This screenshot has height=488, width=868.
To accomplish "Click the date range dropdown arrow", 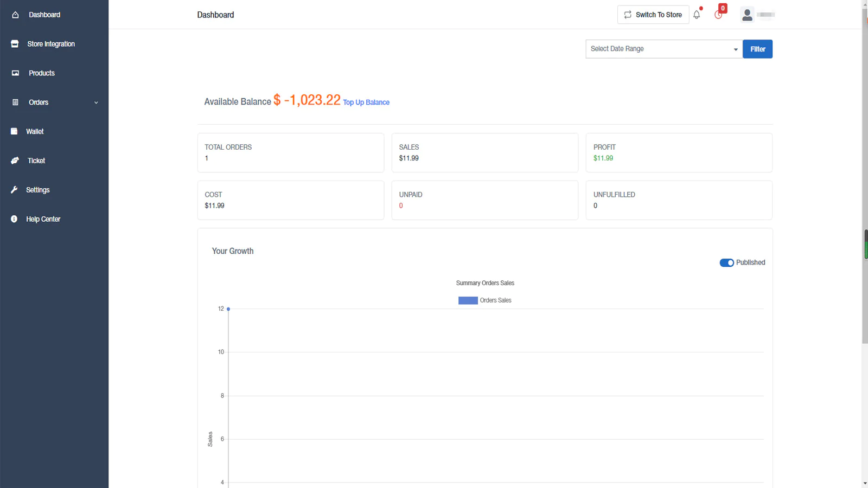I will 736,49.
